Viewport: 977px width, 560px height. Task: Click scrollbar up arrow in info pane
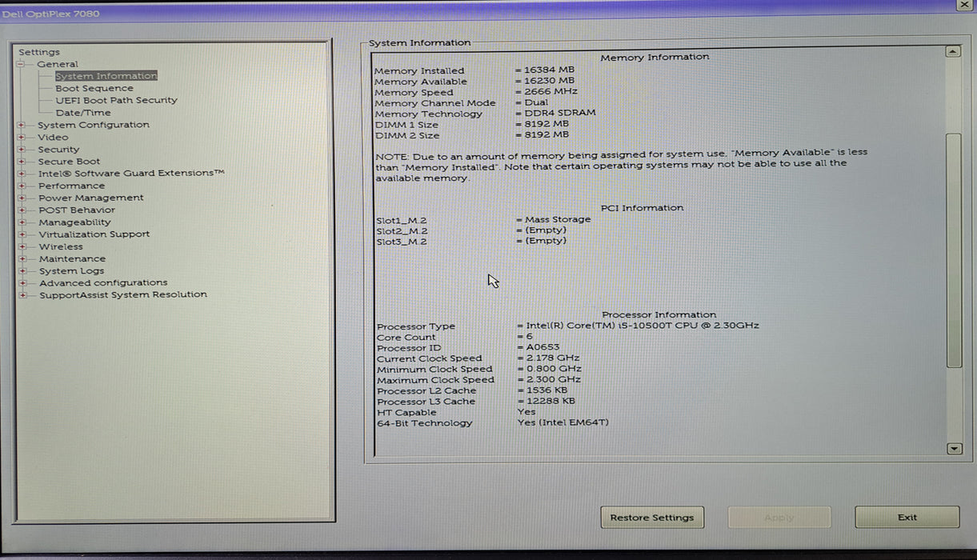click(953, 52)
